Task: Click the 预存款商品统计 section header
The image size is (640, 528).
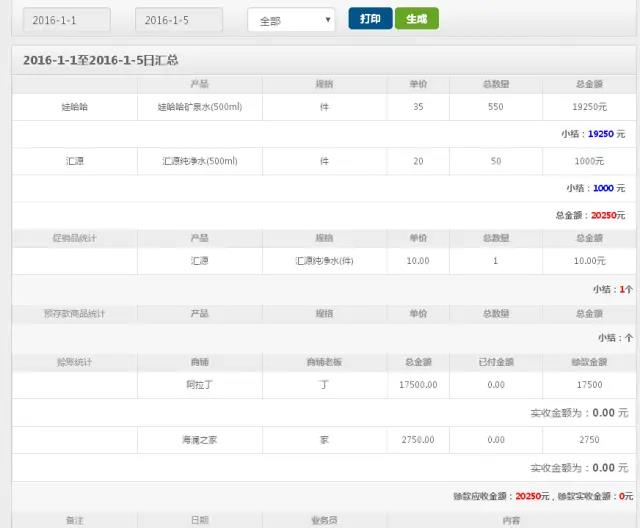Action: point(75,314)
